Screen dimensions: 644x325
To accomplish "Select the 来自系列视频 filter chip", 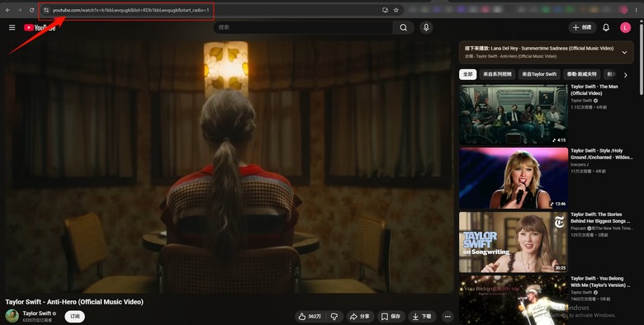I will click(497, 74).
